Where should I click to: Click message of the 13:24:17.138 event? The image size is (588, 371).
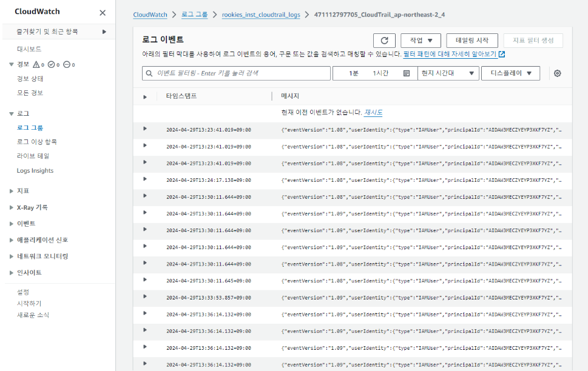tap(422, 180)
